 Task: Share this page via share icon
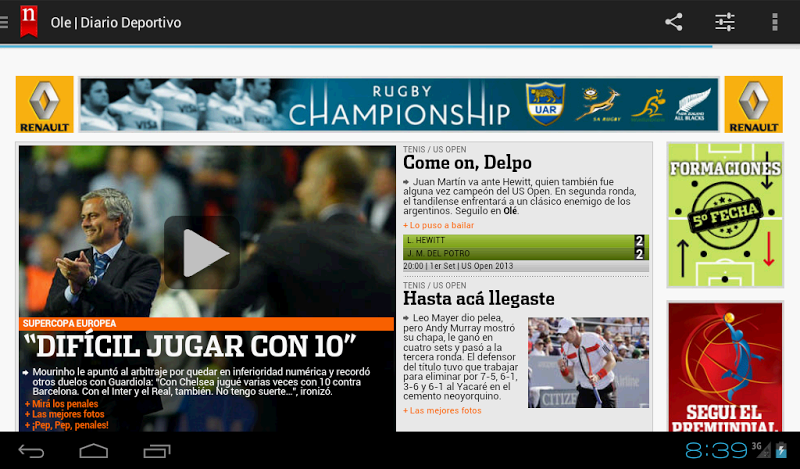673,22
